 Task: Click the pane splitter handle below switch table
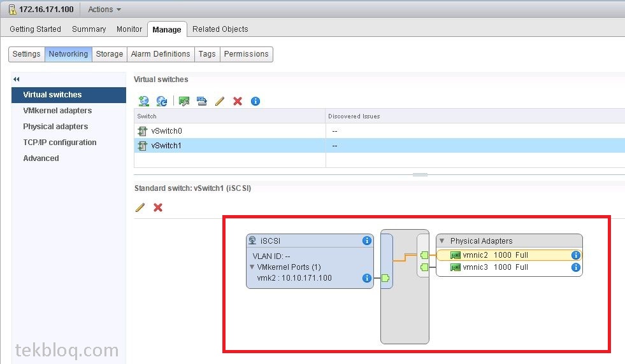click(420, 174)
